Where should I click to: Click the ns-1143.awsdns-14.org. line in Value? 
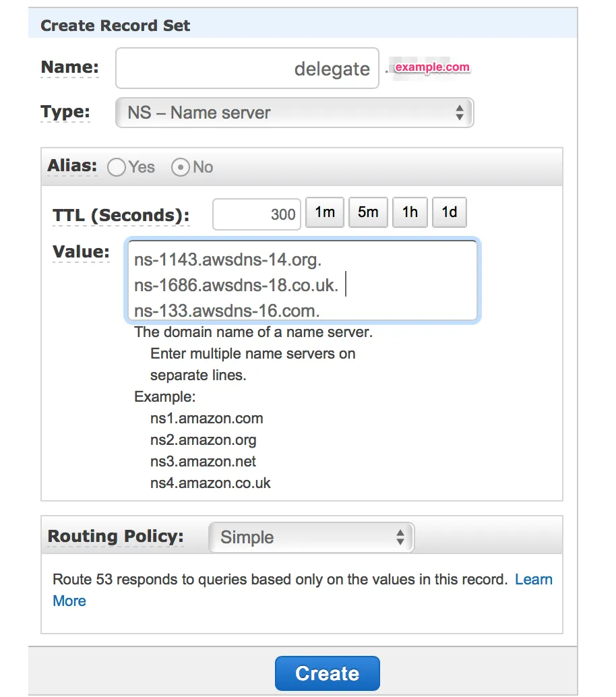click(228, 260)
